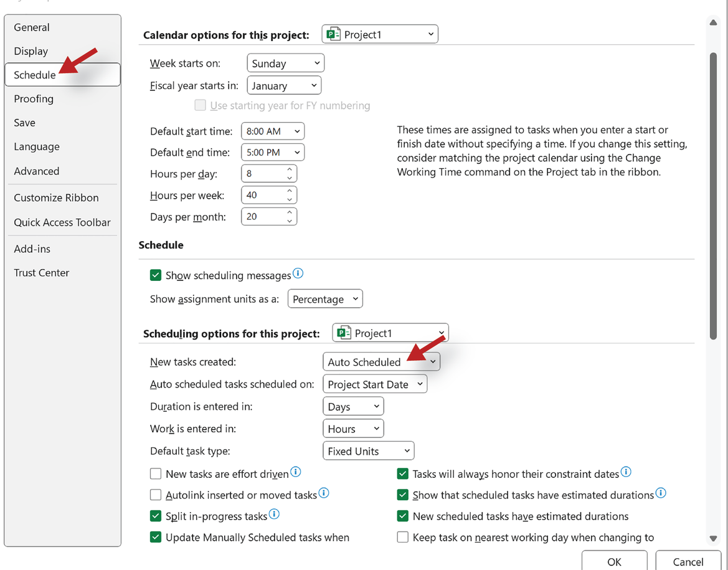Open the Proofing options category
The height and width of the screenshot is (570, 728).
click(34, 99)
